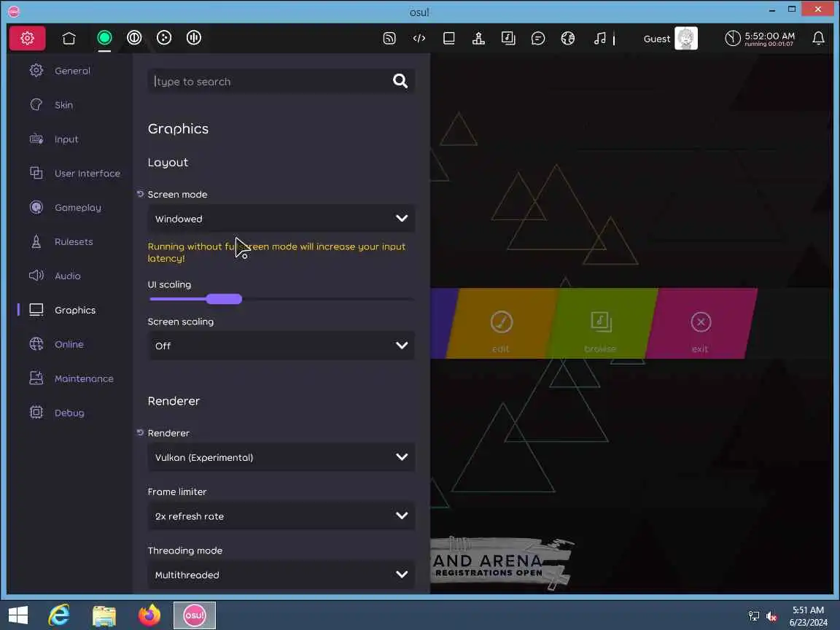Click the Guest username label
This screenshot has height=630, width=840.
pyautogui.click(x=656, y=39)
